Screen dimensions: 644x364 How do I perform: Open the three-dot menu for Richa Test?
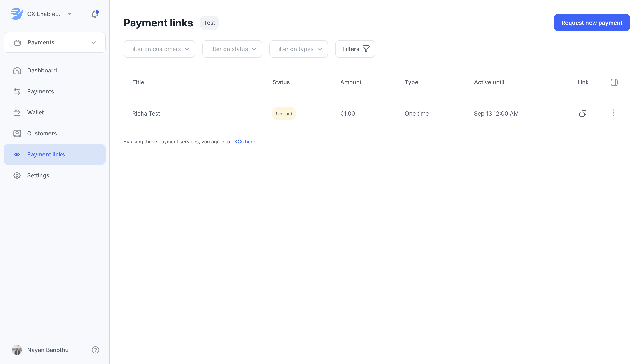coord(614,113)
